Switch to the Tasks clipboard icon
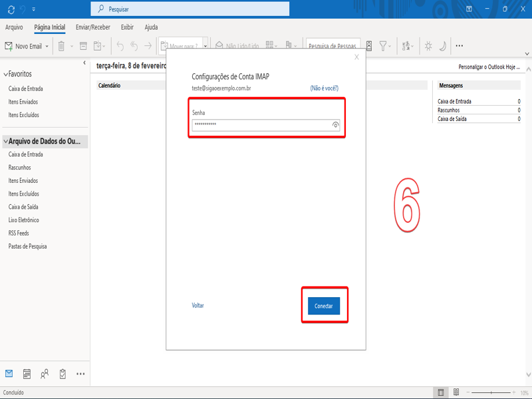 (x=63, y=374)
